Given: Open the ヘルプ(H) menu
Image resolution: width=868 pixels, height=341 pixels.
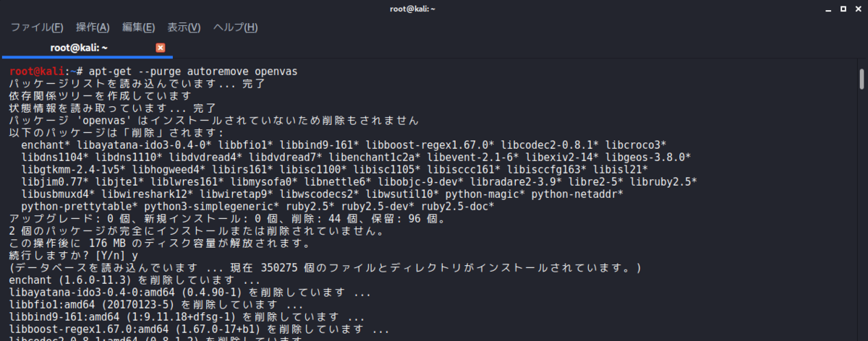Looking at the screenshot, I should tap(235, 27).
